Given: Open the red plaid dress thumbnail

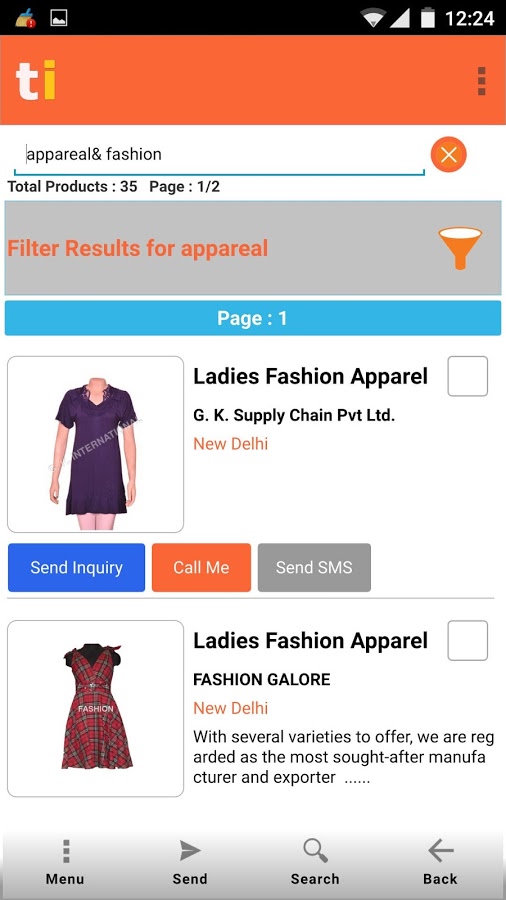Looking at the screenshot, I should coord(95,708).
